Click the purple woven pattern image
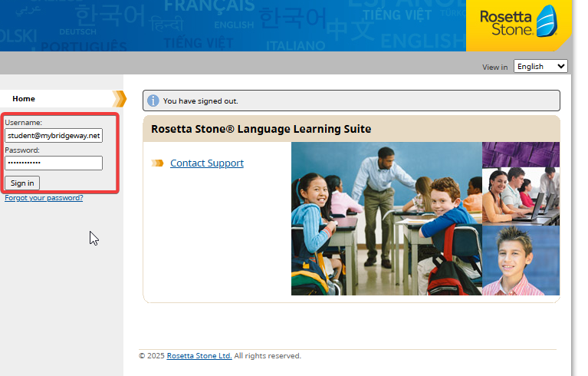The width and height of the screenshot is (588, 376). coord(521,154)
